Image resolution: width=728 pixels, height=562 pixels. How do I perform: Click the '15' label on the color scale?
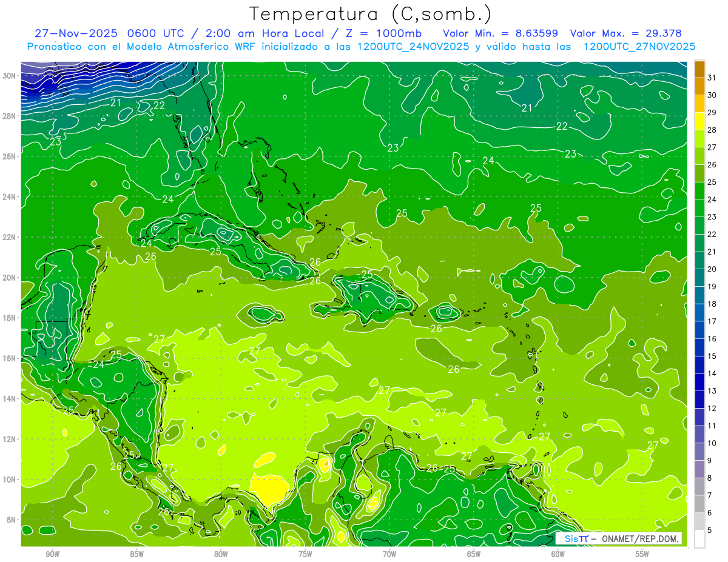pyautogui.click(x=713, y=356)
